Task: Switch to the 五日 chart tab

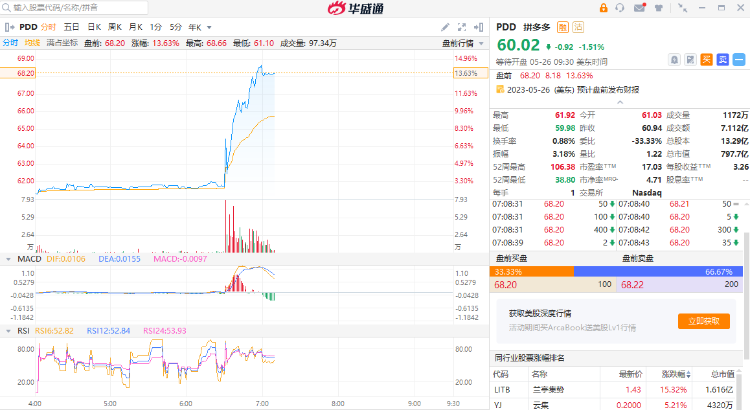Action: point(71,27)
